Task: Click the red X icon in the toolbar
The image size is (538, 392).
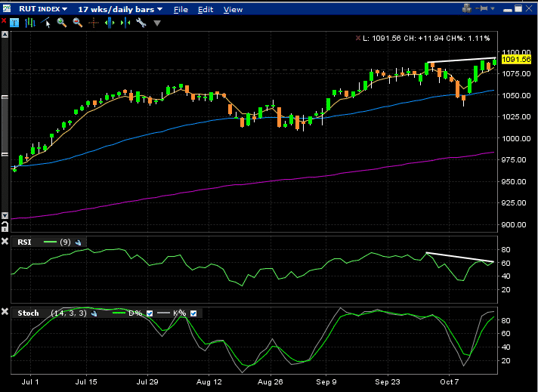Action: click(x=4, y=21)
